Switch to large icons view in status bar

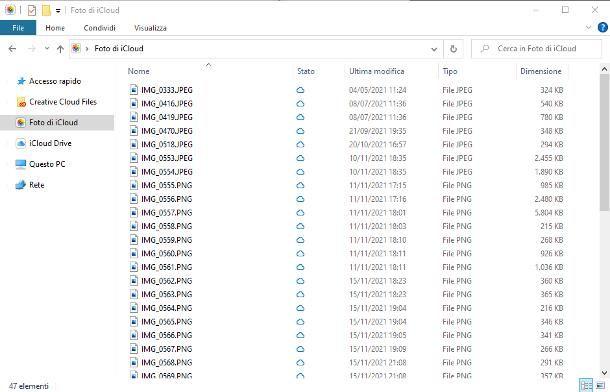pyautogui.click(x=600, y=385)
